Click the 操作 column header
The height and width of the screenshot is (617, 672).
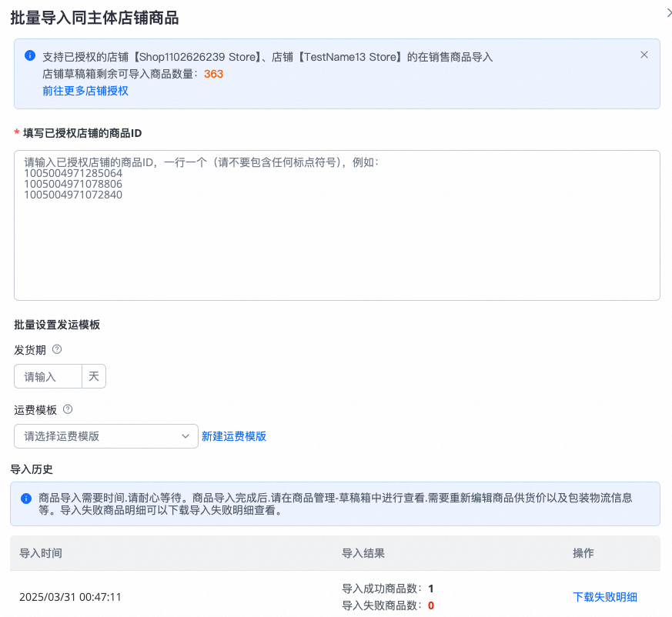pos(583,553)
